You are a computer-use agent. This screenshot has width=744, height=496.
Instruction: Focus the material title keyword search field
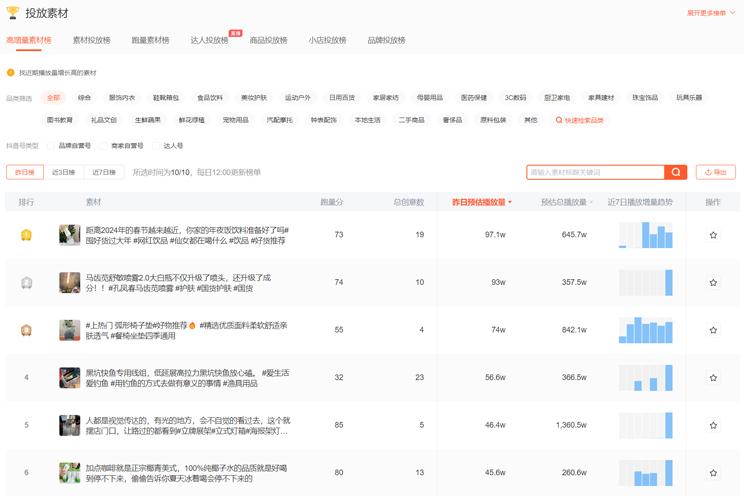pyautogui.click(x=595, y=172)
